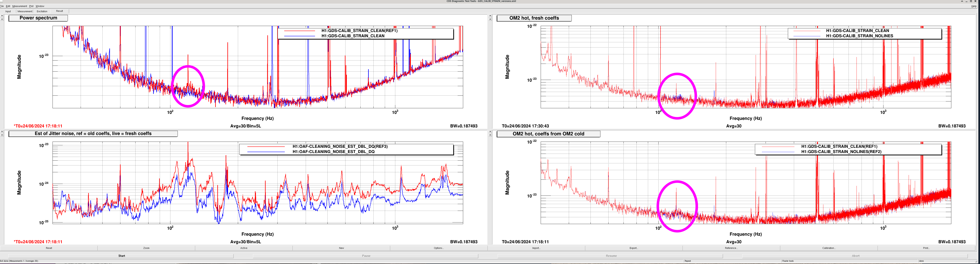Switch to the Input tab
This screenshot has width=980, height=264.
pos(8,11)
